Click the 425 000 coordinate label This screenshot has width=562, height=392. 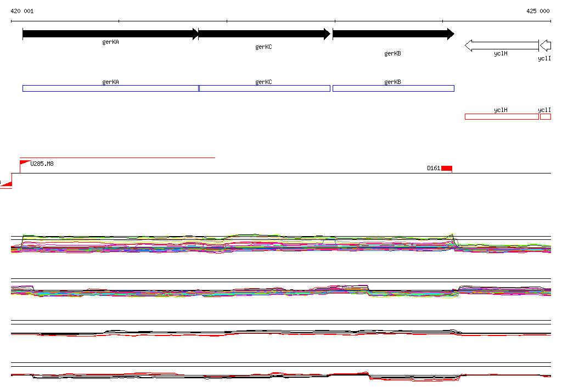tap(538, 11)
